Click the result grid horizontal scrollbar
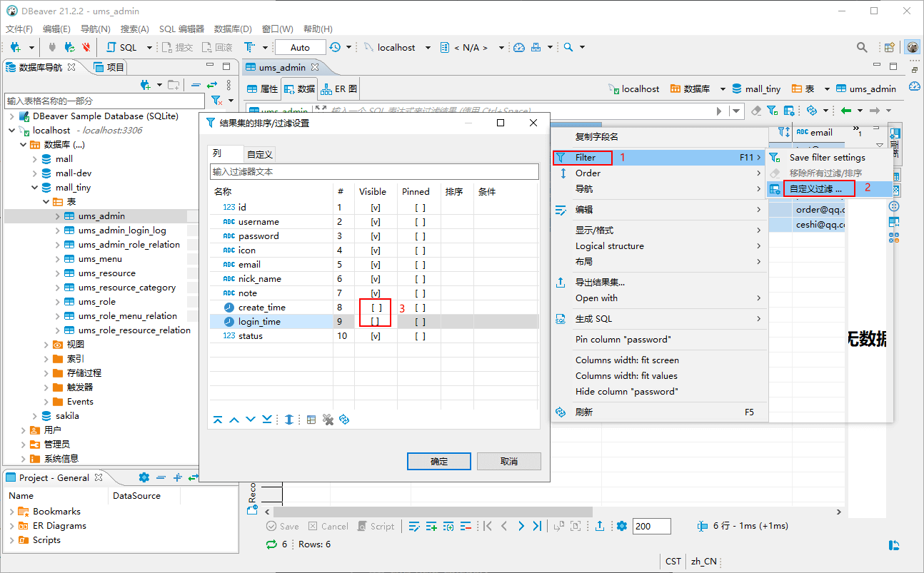Image resolution: width=924 pixels, height=573 pixels. coord(433,512)
